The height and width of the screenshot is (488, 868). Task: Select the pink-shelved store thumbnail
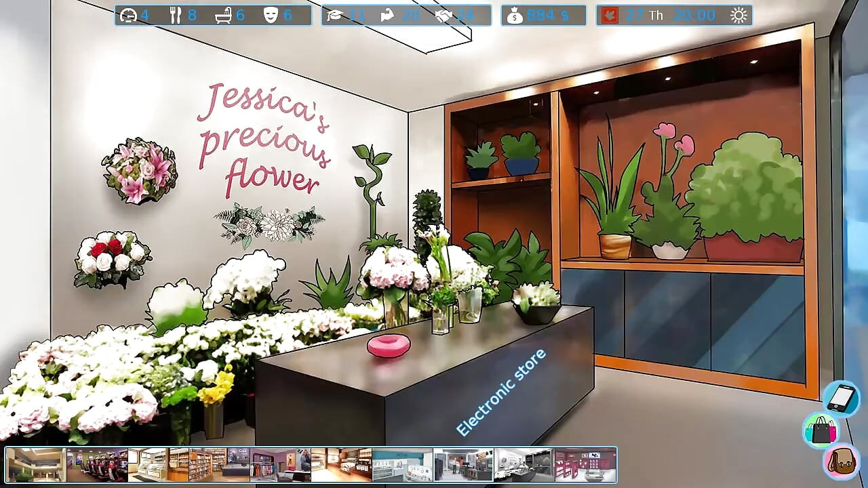tap(585, 465)
